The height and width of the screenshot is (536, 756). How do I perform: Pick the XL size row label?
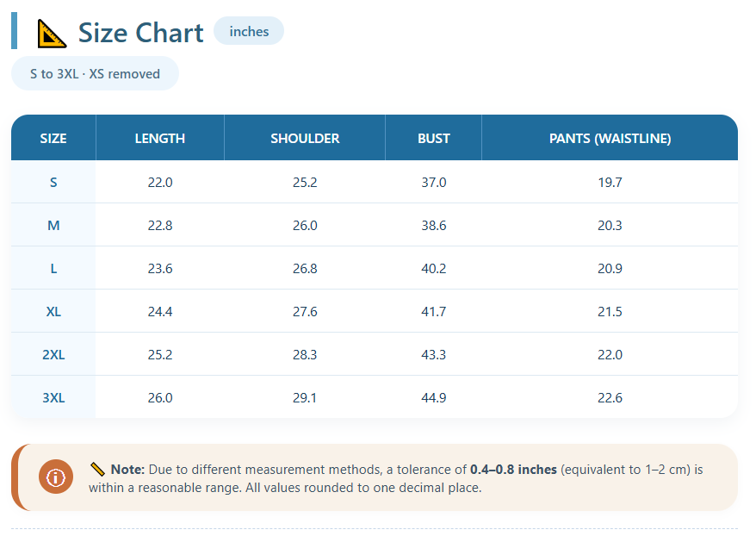pyautogui.click(x=53, y=311)
